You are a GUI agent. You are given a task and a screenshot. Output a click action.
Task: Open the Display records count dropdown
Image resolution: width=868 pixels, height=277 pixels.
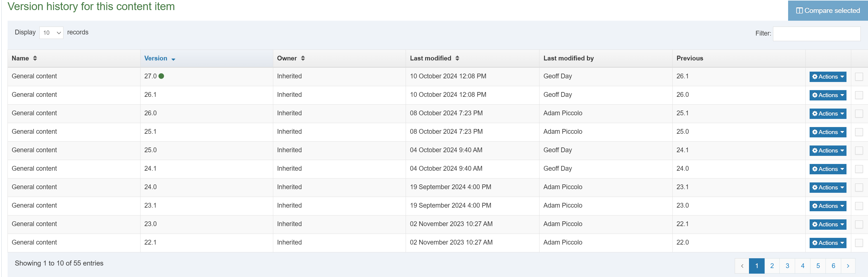(51, 33)
